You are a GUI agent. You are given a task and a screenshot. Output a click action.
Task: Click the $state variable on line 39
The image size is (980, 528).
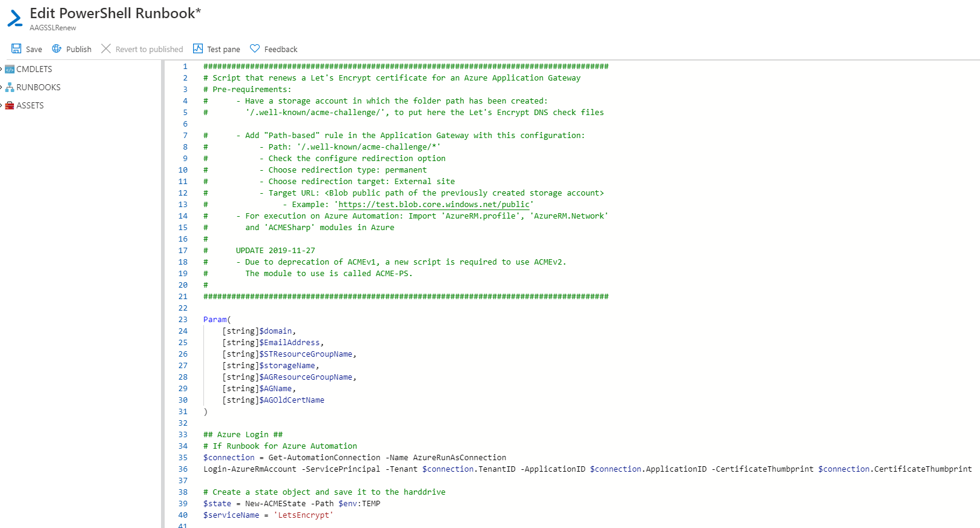point(217,504)
